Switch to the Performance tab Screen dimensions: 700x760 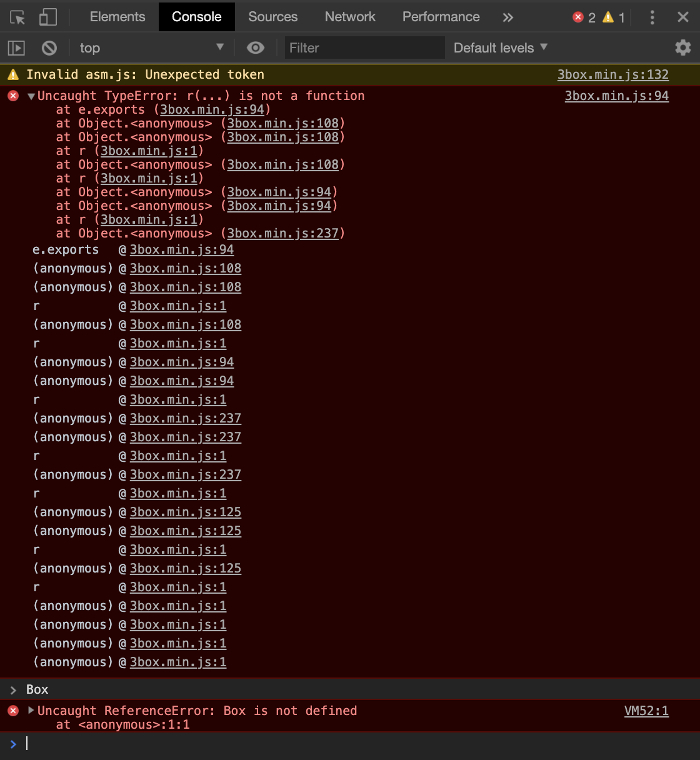click(x=441, y=17)
